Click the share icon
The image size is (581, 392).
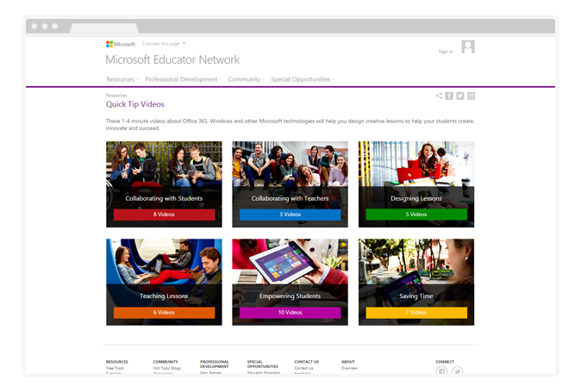439,96
